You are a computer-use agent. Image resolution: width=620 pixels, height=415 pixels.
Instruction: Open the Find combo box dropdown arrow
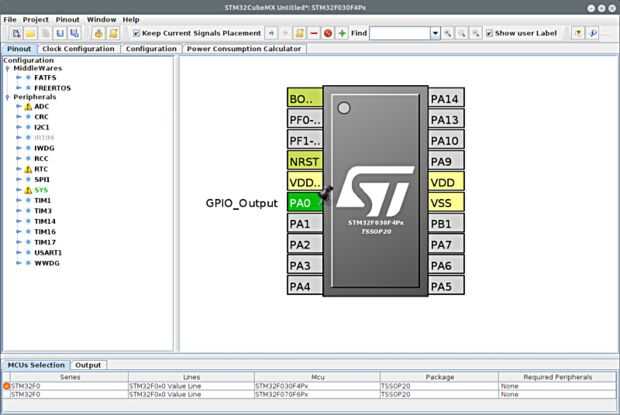[435, 34]
